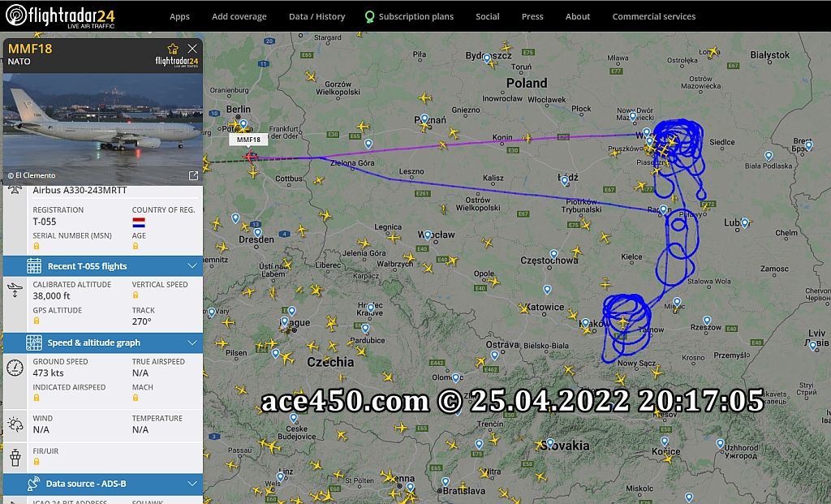Close the MMF18 flight panel
The height and width of the screenshot is (504, 831).
click(x=192, y=49)
